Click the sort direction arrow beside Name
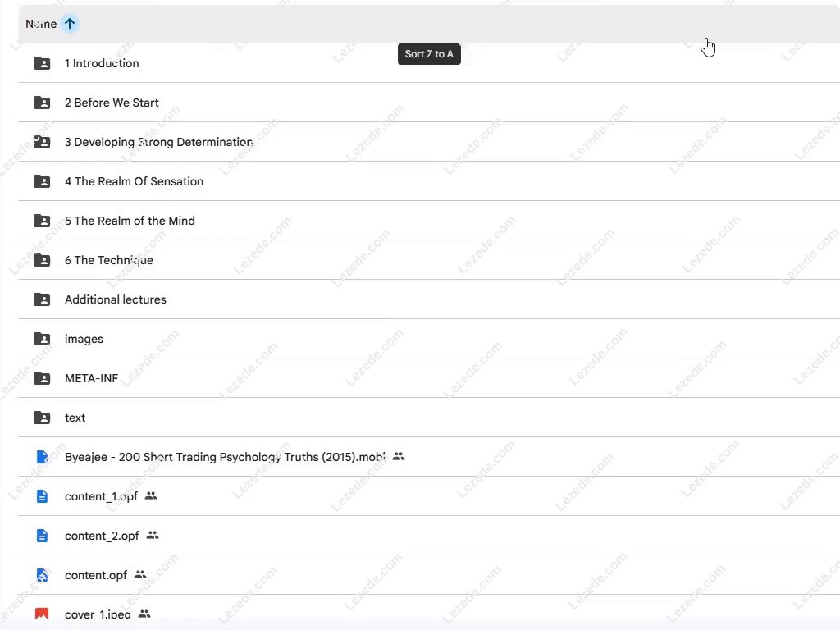This screenshot has width=840, height=630. click(x=70, y=24)
